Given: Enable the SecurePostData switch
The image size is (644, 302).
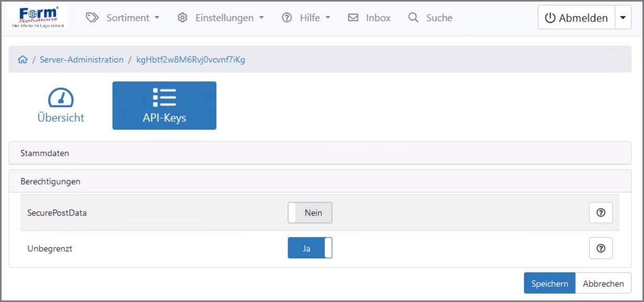Looking at the screenshot, I should tap(310, 213).
